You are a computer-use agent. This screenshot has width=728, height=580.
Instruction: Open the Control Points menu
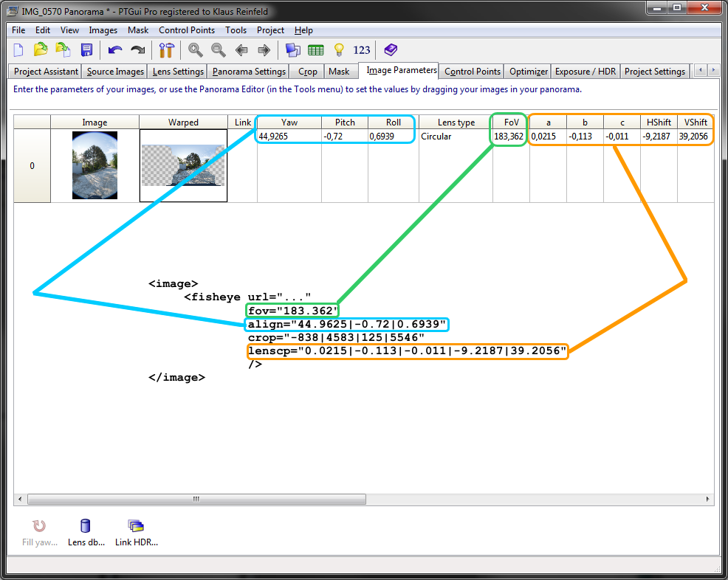[x=187, y=30]
